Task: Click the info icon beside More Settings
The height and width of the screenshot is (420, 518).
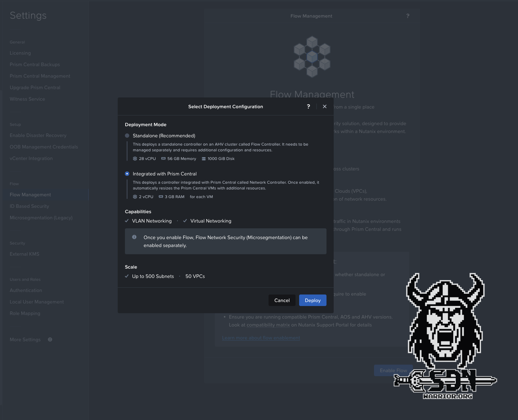Action: tap(50, 339)
